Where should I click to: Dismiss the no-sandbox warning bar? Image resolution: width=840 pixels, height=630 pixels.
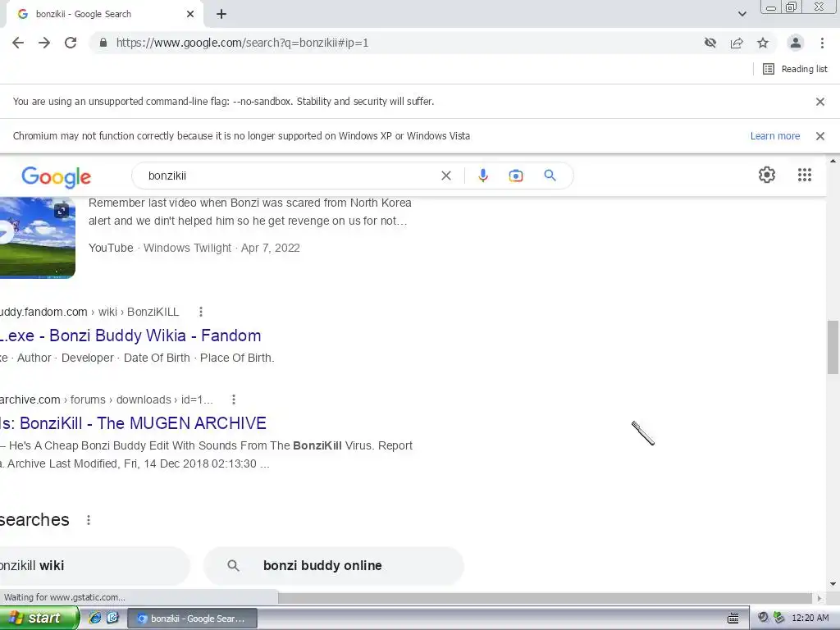coord(820,102)
